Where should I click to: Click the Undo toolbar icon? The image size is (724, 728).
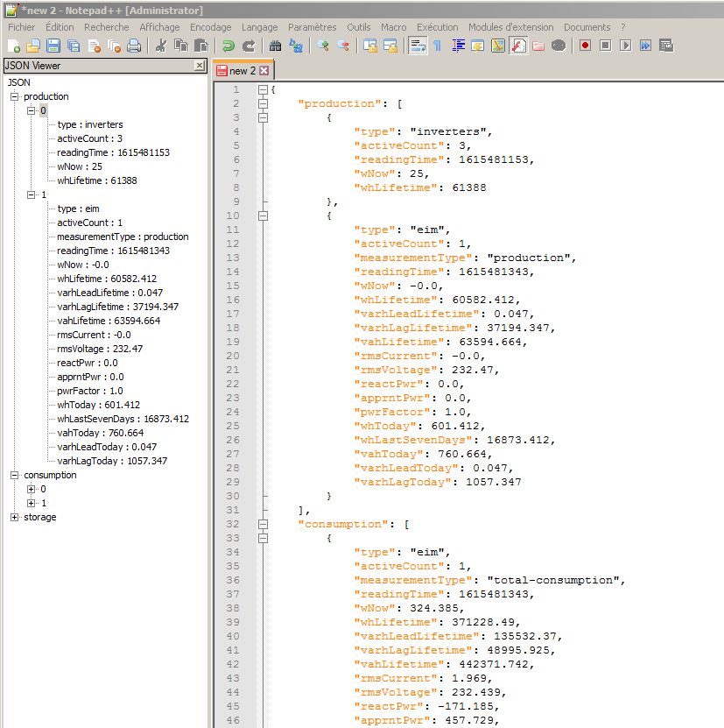[x=228, y=46]
